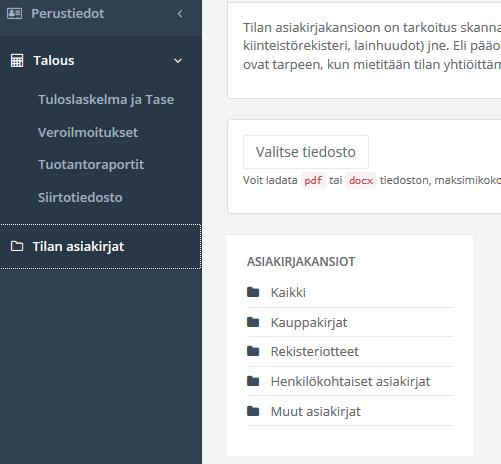
Task: Click the folder icon beside Henkilökohtaiset asiakirjat
Action: [x=253, y=381]
